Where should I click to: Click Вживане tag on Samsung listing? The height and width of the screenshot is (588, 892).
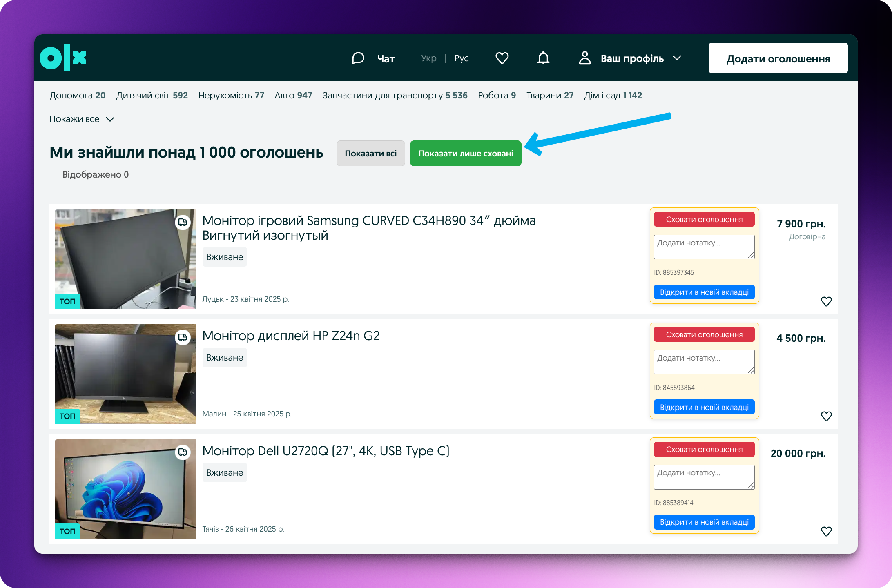click(x=225, y=257)
